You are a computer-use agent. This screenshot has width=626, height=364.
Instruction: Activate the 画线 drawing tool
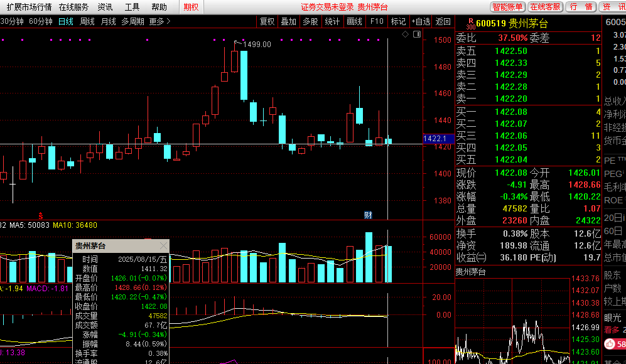pos(354,21)
